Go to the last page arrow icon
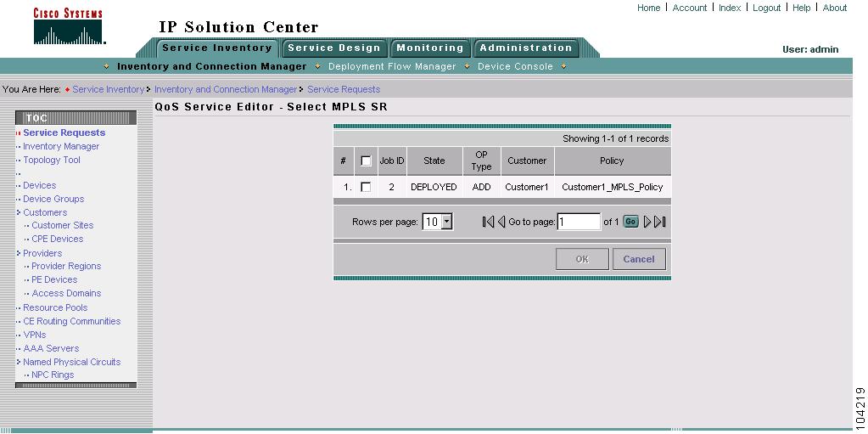Viewport: 868px width, 434px height. pyautogui.click(x=660, y=222)
